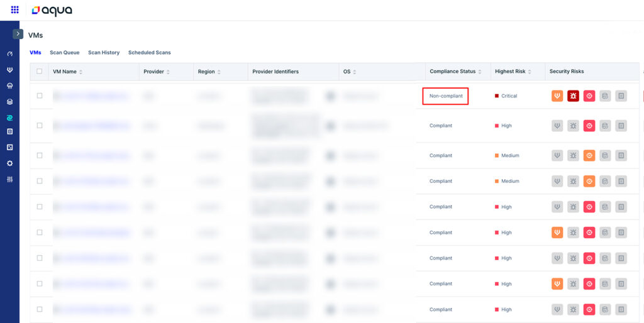The image size is (644, 323).
Task: Sort by the Compliance Status column arrows
Action: pyautogui.click(x=481, y=72)
